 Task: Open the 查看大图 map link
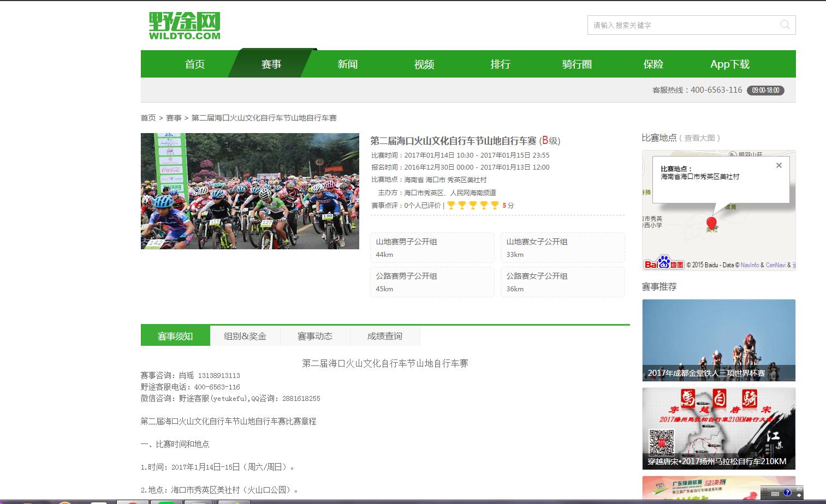pyautogui.click(x=699, y=138)
